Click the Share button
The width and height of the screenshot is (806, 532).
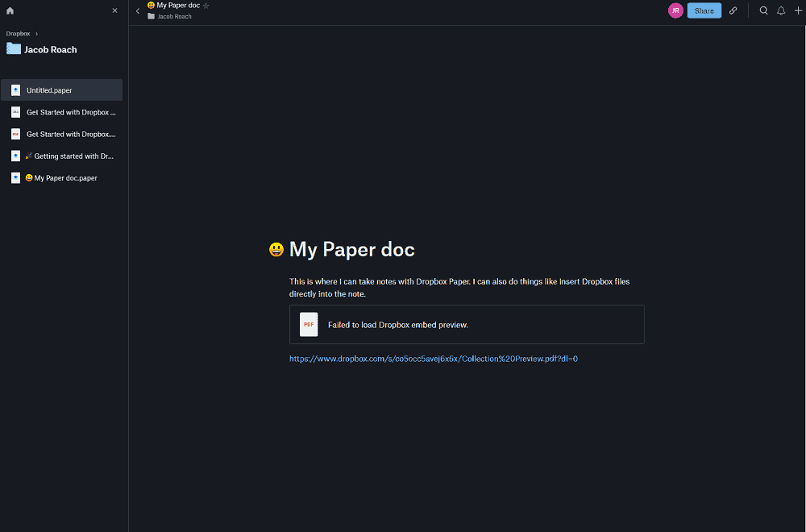click(x=704, y=10)
